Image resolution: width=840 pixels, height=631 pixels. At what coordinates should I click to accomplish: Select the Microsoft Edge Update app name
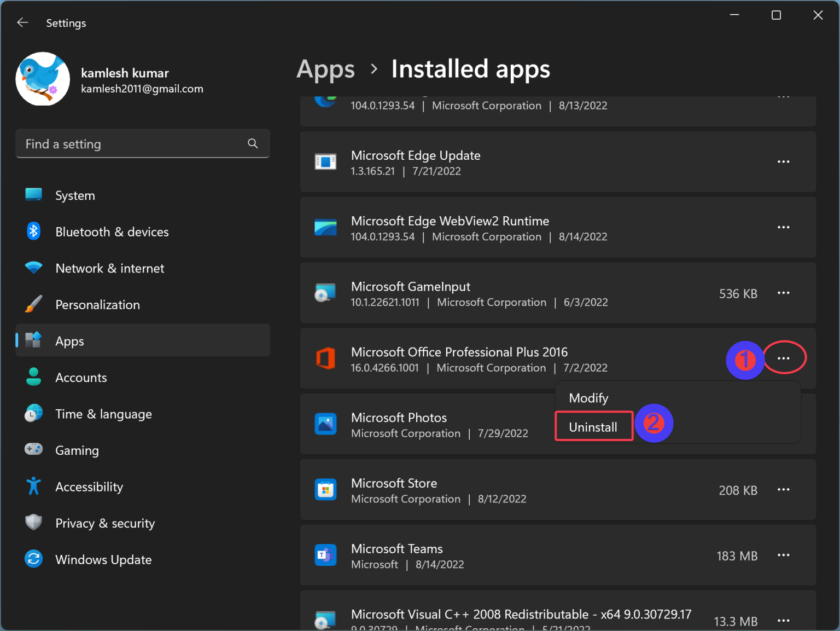(x=416, y=155)
